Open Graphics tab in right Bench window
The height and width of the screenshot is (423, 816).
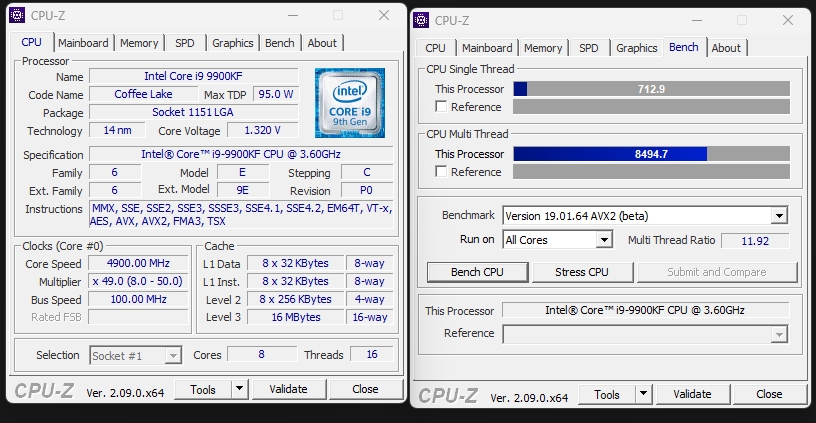tap(637, 48)
